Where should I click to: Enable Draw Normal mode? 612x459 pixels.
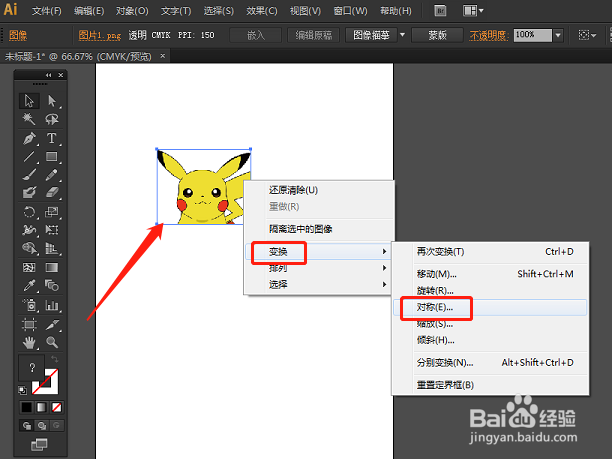coord(27,425)
